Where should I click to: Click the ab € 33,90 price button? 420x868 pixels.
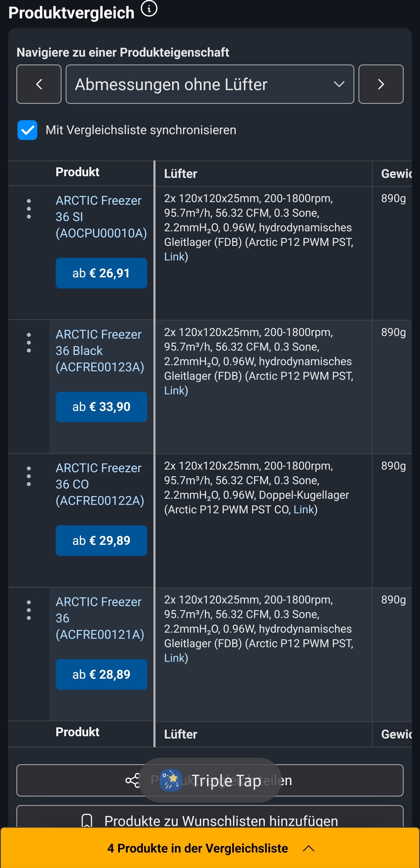pos(101,407)
